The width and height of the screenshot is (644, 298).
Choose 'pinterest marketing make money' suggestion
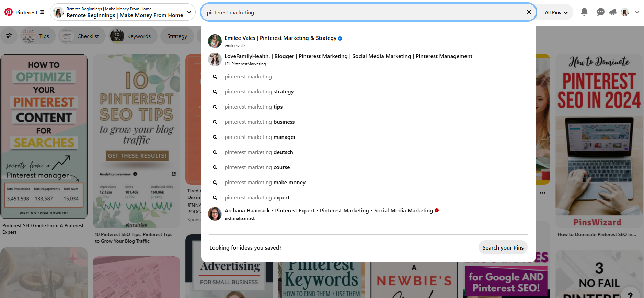(x=368, y=183)
